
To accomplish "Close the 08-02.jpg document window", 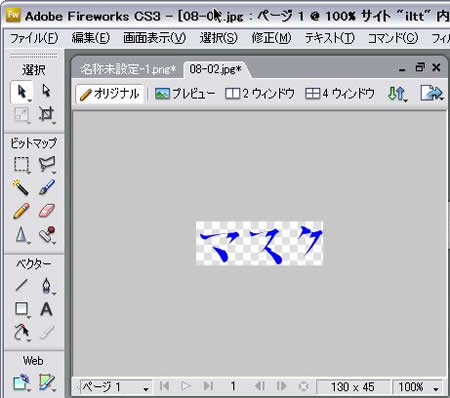I will 436,68.
